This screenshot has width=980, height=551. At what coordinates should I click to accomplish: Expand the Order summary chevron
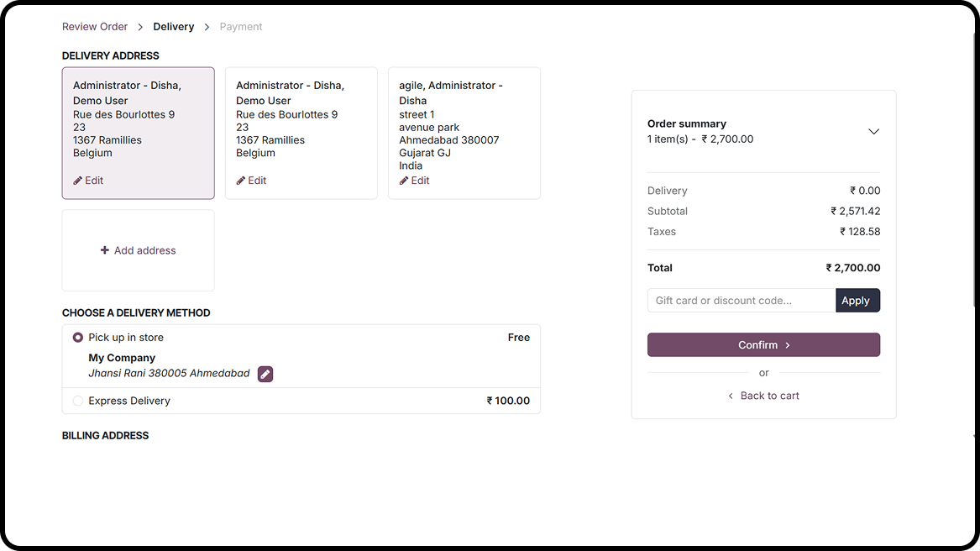(873, 131)
